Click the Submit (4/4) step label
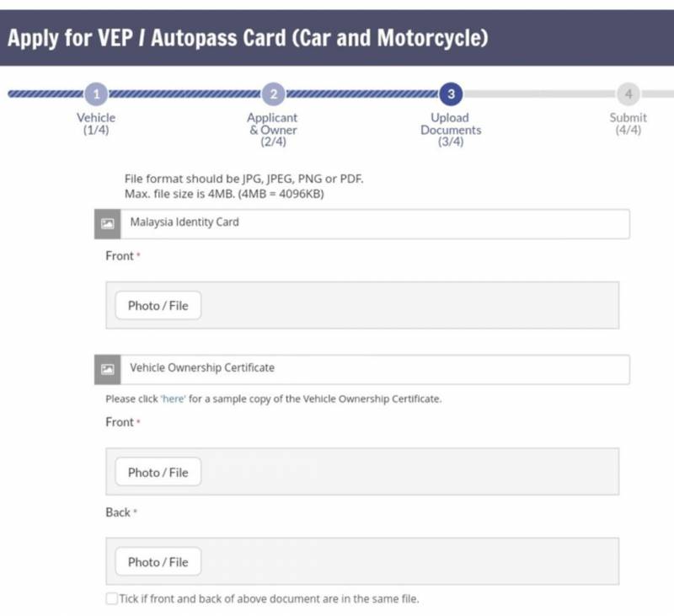This screenshot has width=674, height=616. coord(628,124)
